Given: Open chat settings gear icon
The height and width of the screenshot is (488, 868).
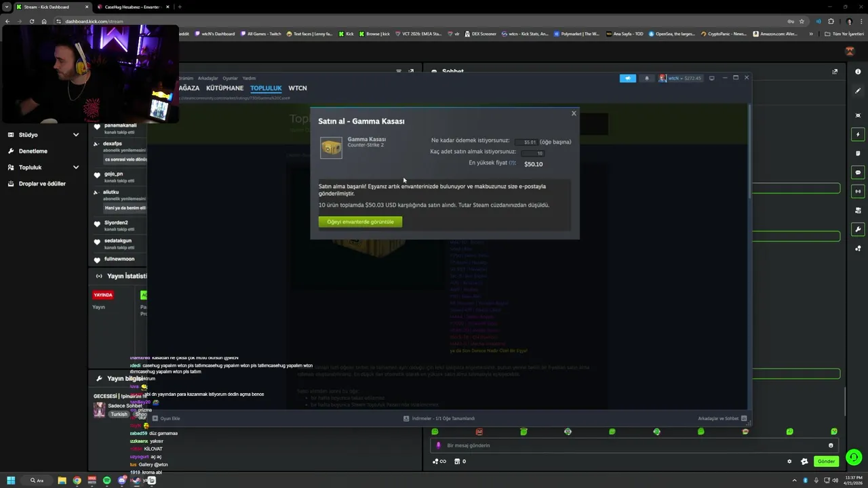Looking at the screenshot, I should click(789, 462).
